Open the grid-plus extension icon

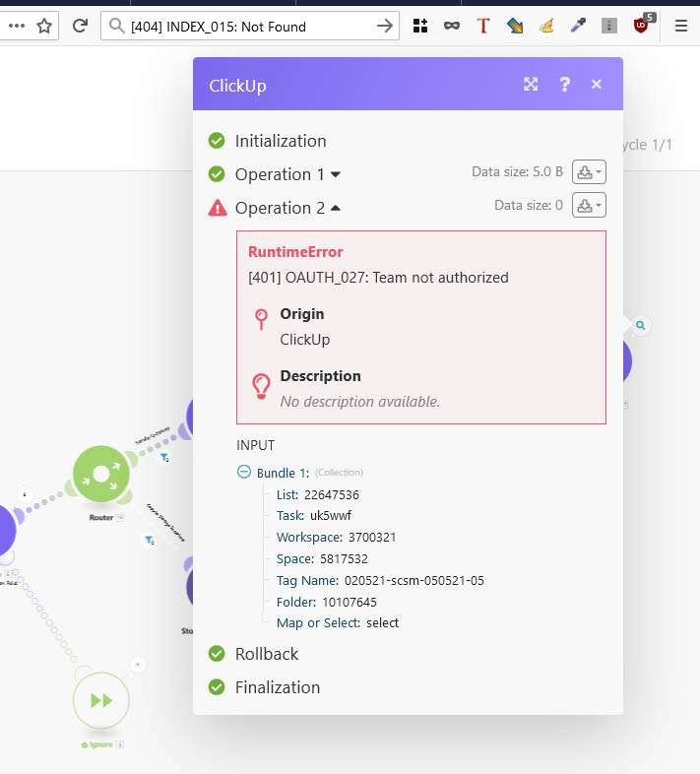point(420,26)
